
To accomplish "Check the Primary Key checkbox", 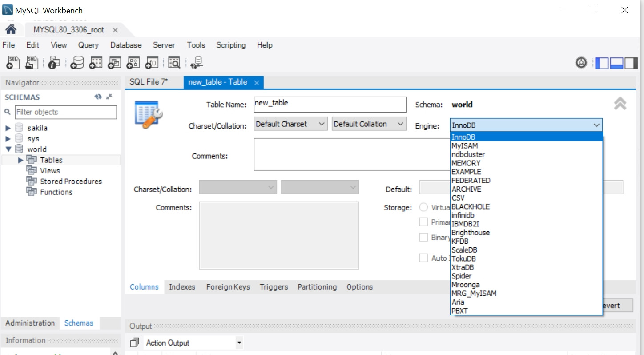I will pos(423,222).
